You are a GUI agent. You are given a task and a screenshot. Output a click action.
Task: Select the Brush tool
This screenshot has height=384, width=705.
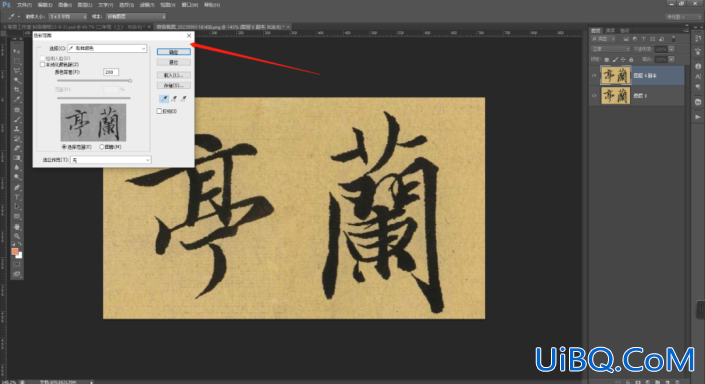click(17, 119)
